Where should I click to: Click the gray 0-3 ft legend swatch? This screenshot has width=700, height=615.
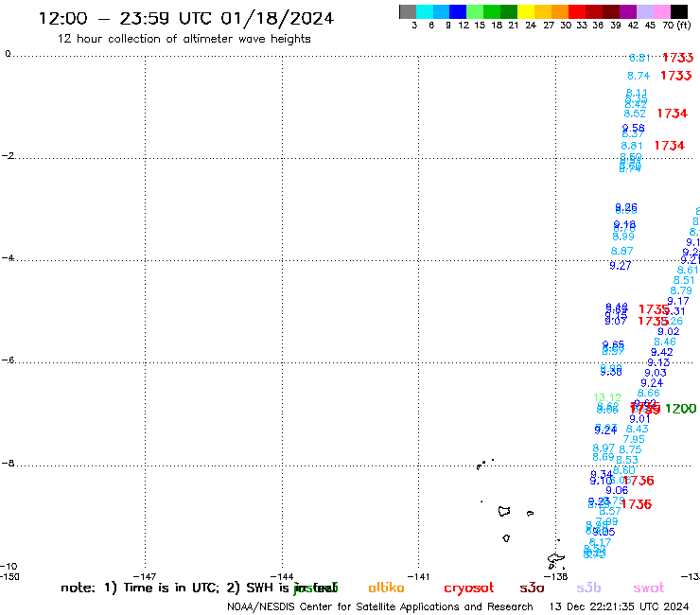[x=408, y=11]
